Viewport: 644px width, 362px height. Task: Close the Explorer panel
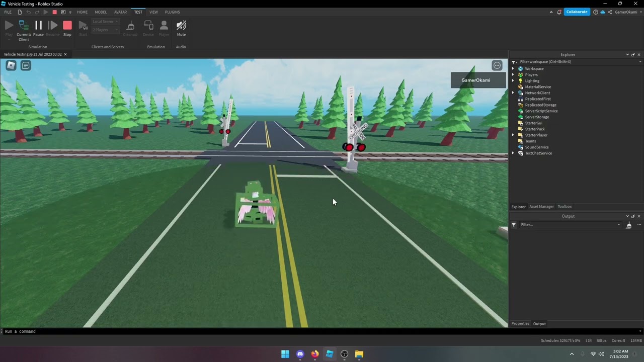click(x=639, y=54)
